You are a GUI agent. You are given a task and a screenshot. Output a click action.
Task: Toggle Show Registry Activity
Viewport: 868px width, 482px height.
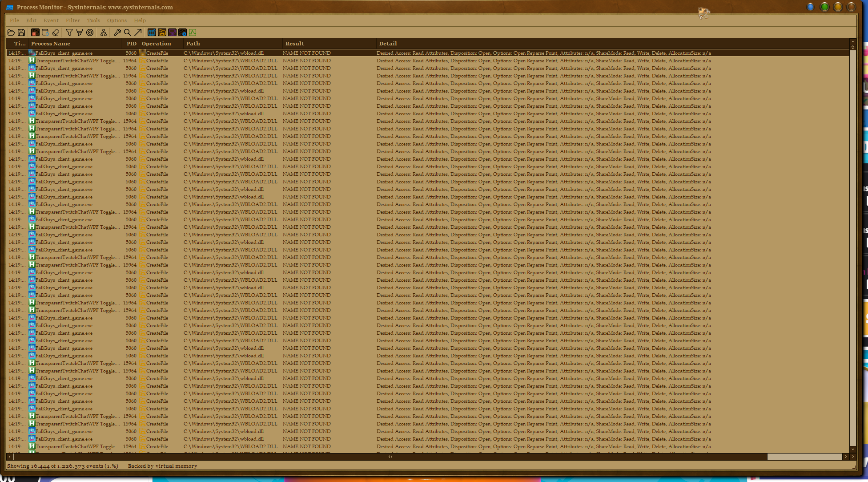(x=152, y=32)
